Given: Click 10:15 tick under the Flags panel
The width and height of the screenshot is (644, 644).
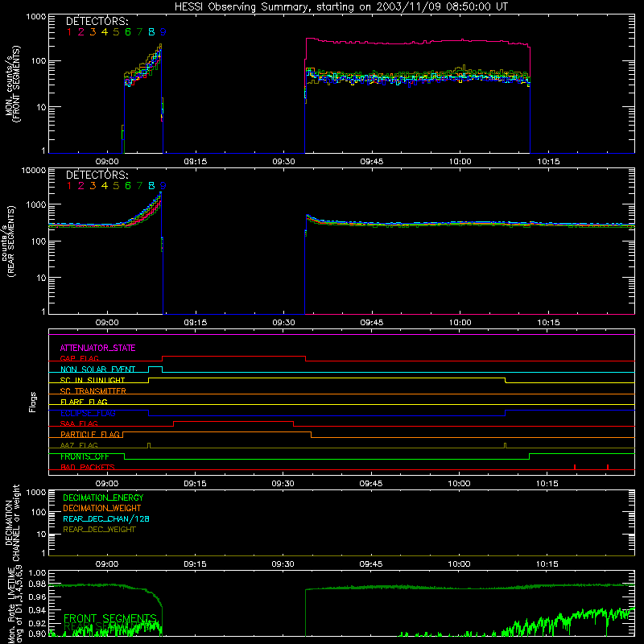Looking at the screenshot, I should (x=547, y=484).
